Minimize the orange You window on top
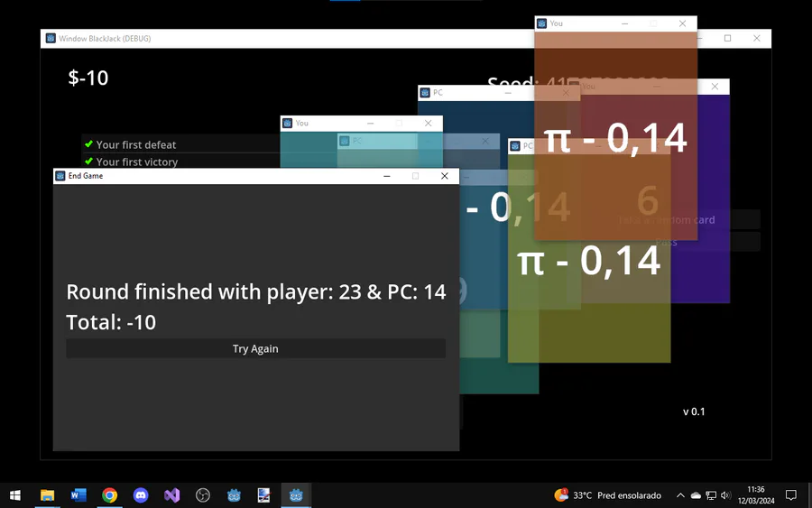812x508 pixels. point(624,23)
